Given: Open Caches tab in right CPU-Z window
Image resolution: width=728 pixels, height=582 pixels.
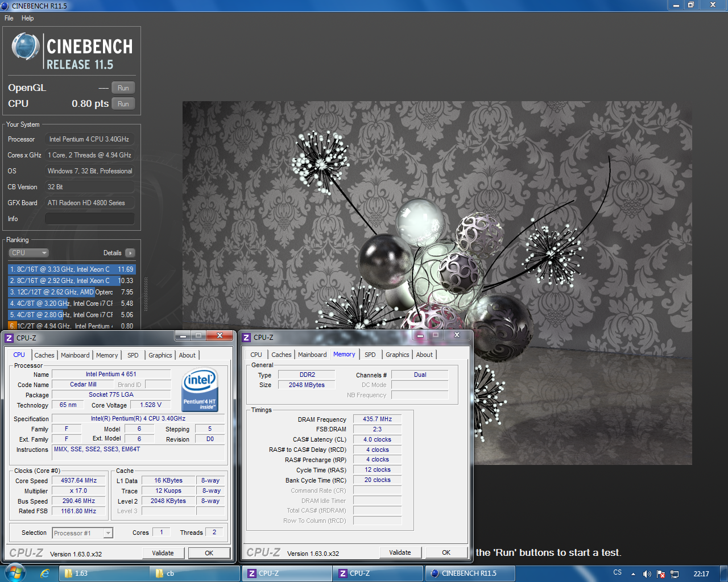Looking at the screenshot, I should 282,355.
